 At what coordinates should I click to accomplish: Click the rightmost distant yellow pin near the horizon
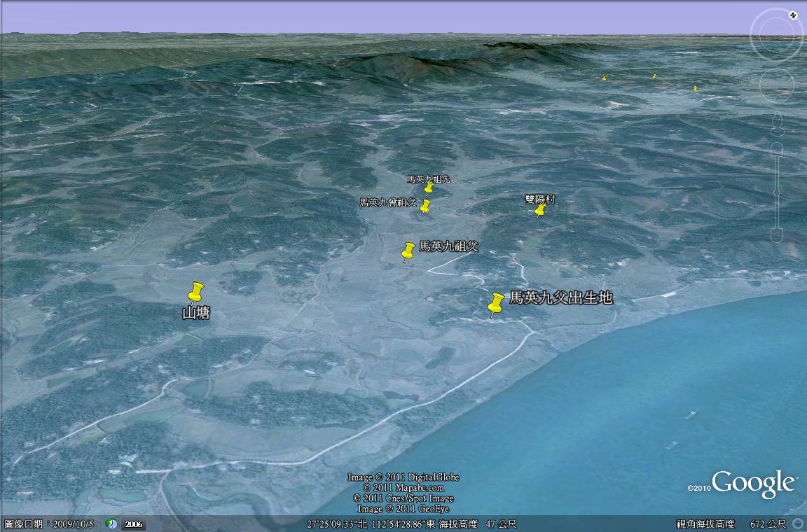695,89
